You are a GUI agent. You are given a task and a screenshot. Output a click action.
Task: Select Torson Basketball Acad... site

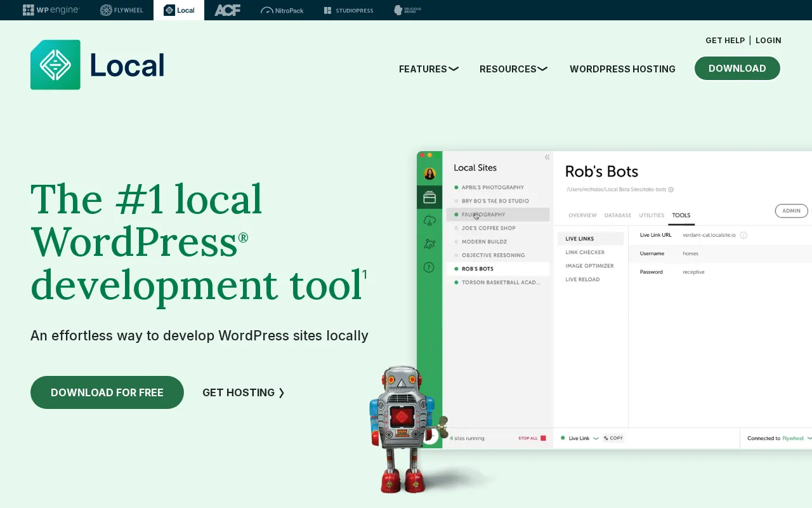click(x=498, y=282)
